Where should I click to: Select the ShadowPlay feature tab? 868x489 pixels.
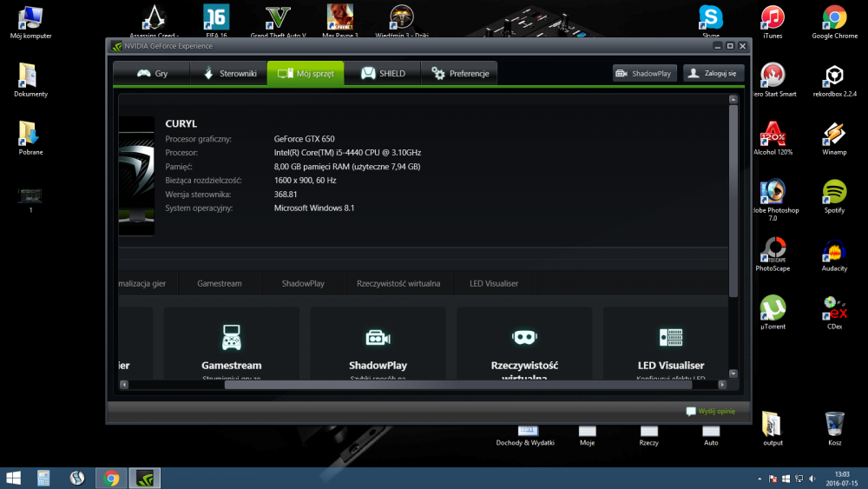click(x=303, y=283)
